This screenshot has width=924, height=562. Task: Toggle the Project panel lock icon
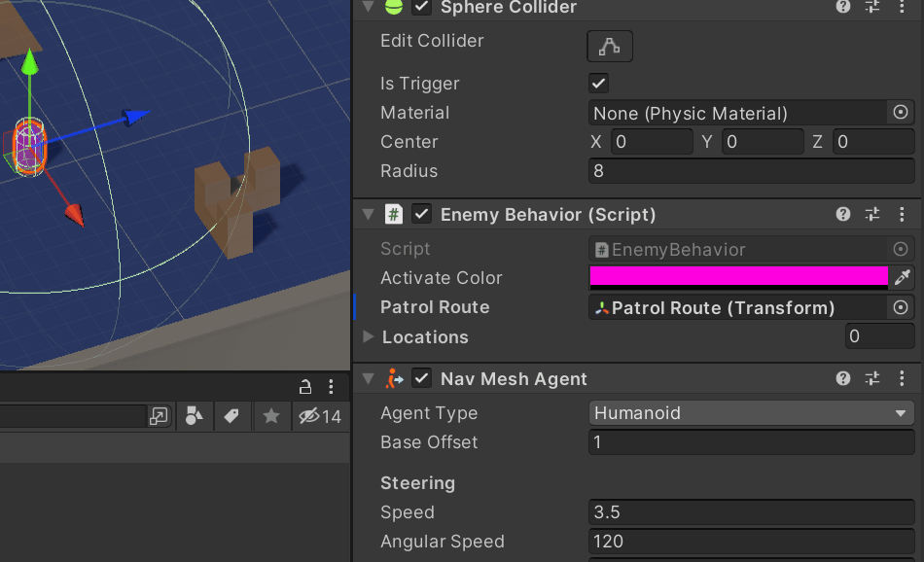(305, 386)
